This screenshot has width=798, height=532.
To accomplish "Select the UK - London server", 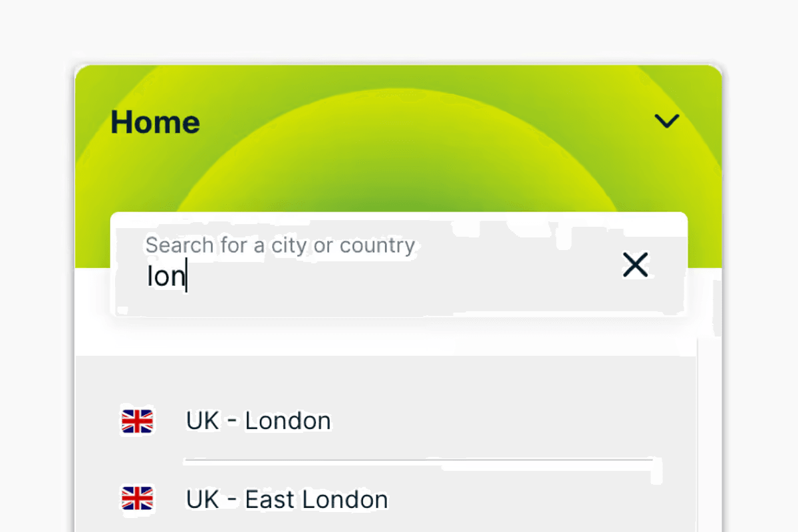I will tap(258, 421).
